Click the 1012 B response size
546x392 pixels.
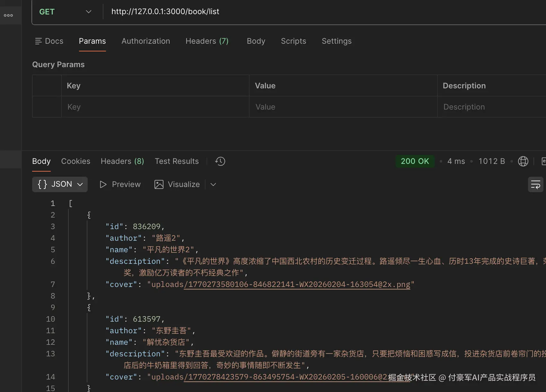point(492,161)
